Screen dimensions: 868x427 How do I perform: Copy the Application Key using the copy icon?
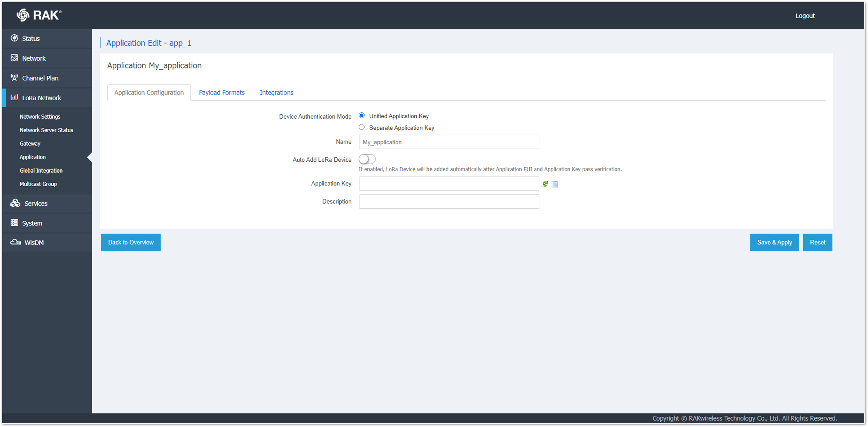[555, 184]
